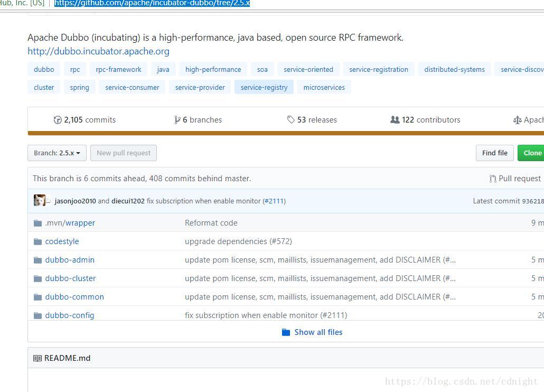The width and height of the screenshot is (544, 392).
Task: Open upgrade dependencies (#572) commit message
Action: tap(238, 241)
